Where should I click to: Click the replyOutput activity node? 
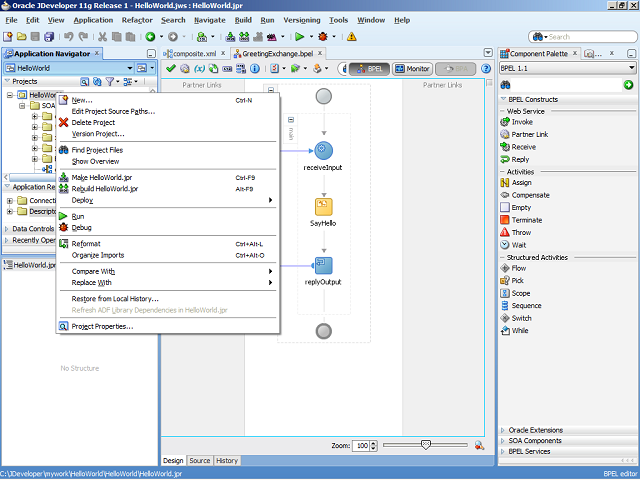(323, 265)
